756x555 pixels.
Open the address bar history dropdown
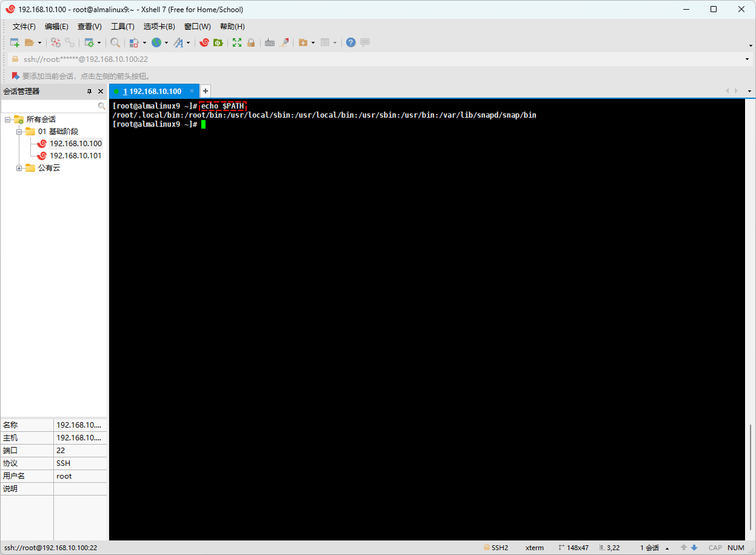tap(747, 59)
